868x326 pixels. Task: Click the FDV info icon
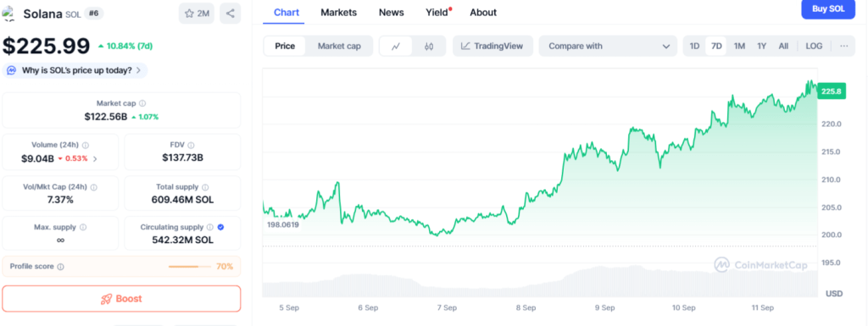[x=191, y=146]
